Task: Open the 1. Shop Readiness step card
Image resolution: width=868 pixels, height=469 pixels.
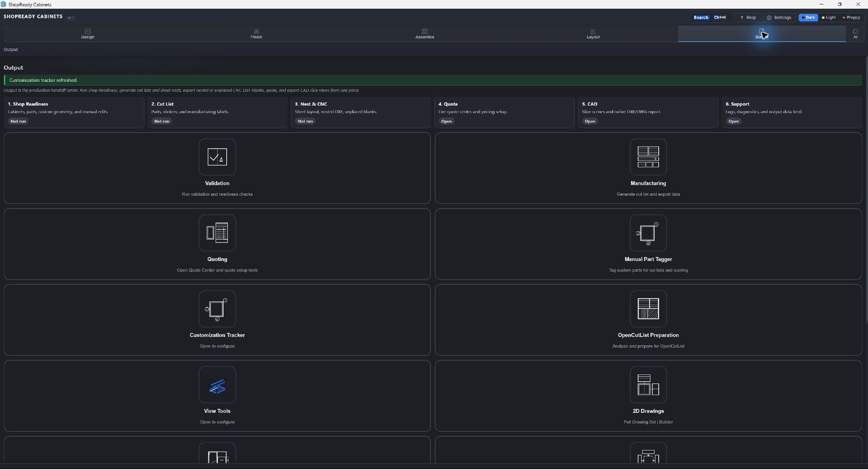Action: 74,112
